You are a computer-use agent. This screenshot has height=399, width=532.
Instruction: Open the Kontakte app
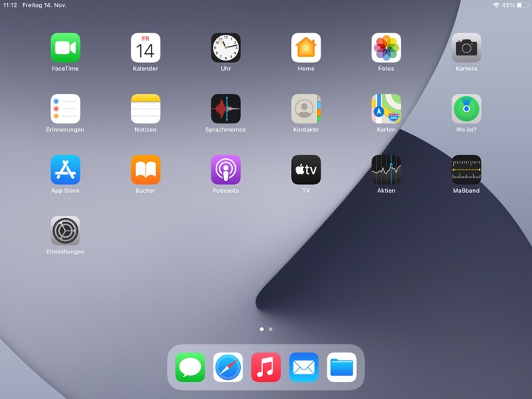coord(306,109)
